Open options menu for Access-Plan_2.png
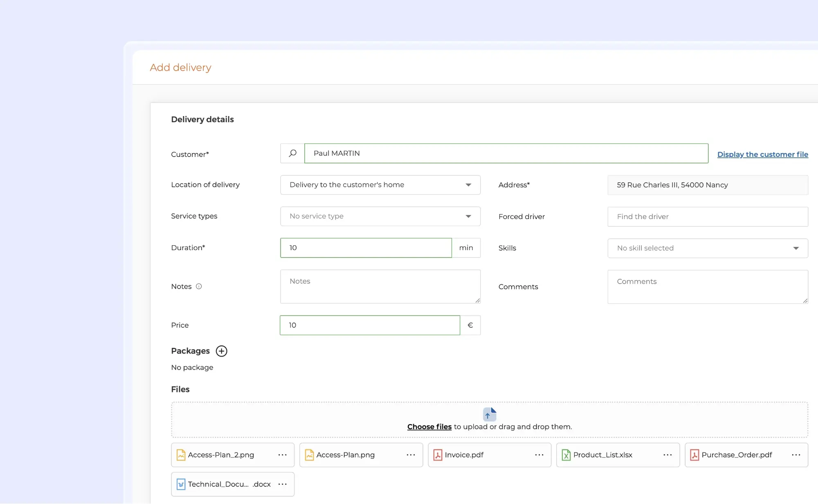Image resolution: width=818 pixels, height=504 pixels. [x=283, y=455]
